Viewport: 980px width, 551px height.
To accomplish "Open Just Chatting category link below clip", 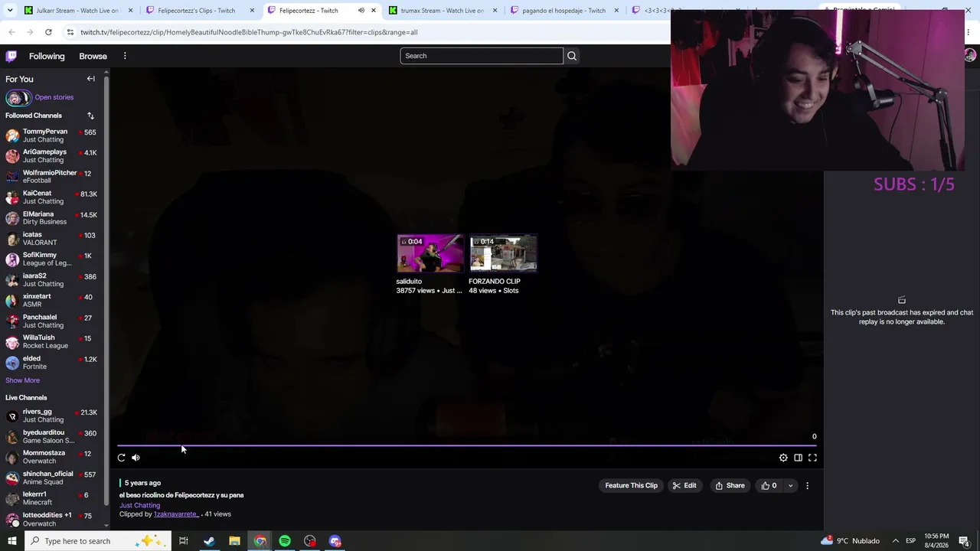I will 139,505.
